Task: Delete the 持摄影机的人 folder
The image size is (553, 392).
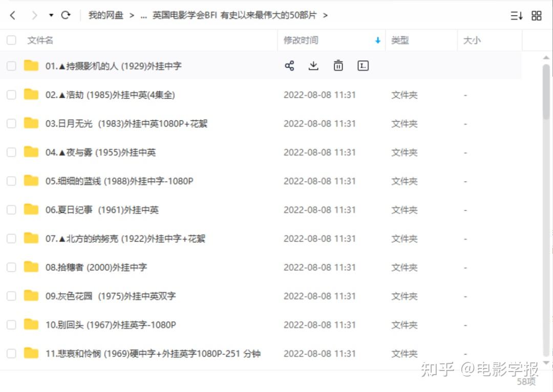Action: coord(338,66)
